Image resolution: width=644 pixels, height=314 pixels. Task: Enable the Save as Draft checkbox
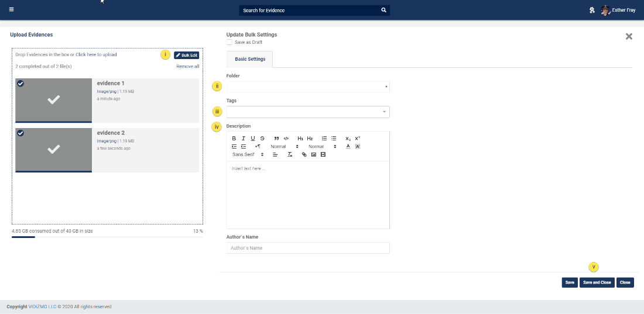(x=229, y=43)
